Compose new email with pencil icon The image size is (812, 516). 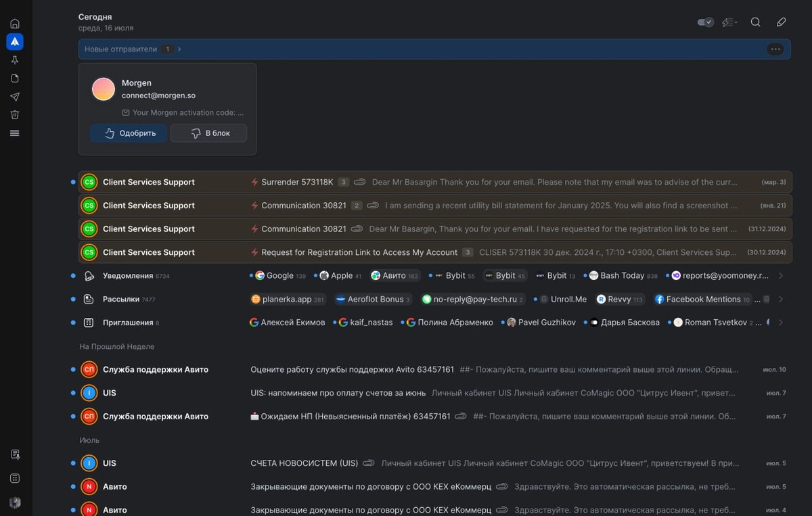782,22
